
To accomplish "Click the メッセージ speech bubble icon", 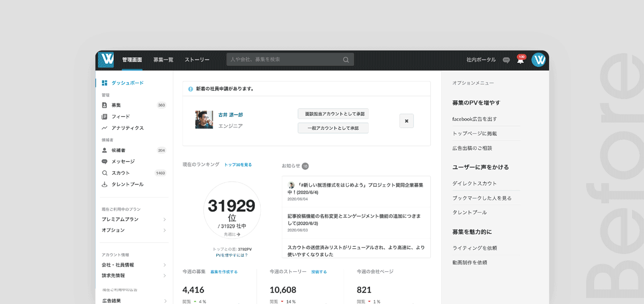I will tap(105, 161).
